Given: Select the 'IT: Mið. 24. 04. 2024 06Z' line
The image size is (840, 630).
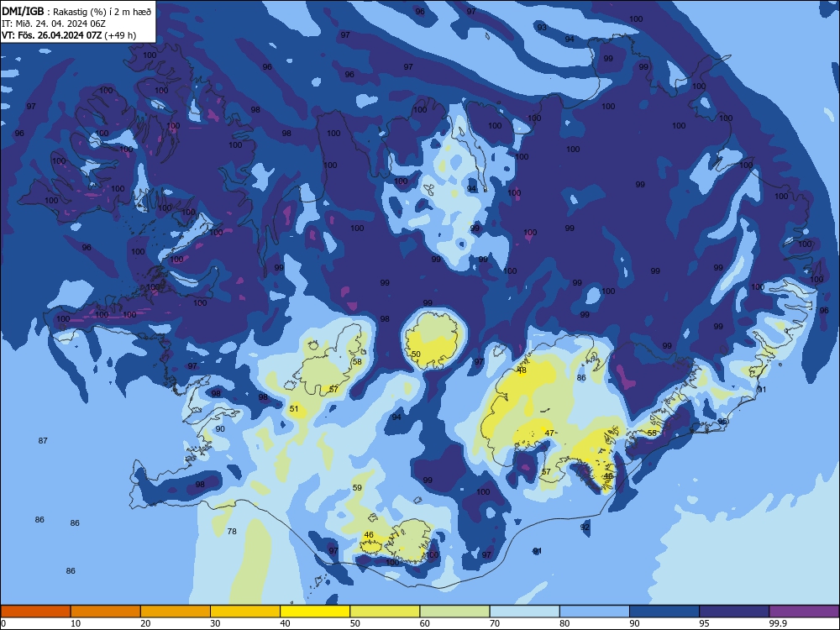Looking at the screenshot, I should coord(54,24).
